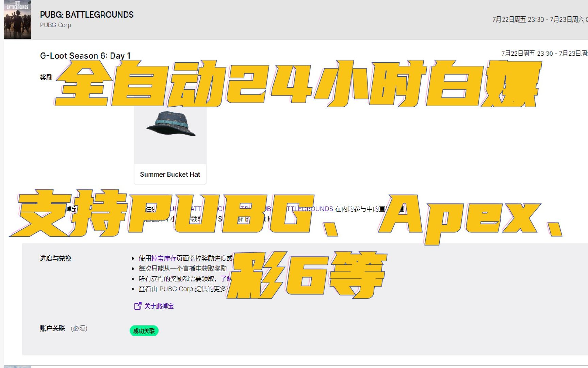Screen dimensions: 588x368
Task: Click the 每次只能从一个直播中获取奖励 bullet text
Action: 182,269
